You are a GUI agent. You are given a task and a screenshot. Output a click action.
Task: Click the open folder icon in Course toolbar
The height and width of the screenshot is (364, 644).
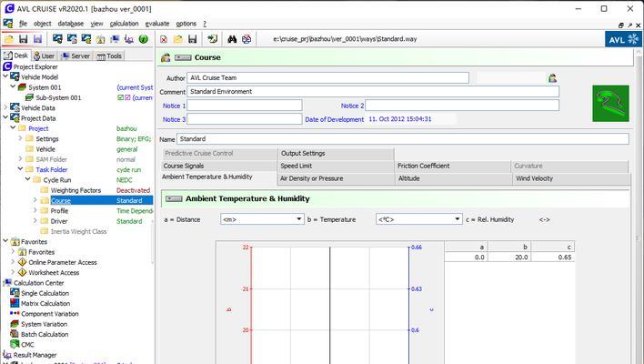tap(178, 39)
